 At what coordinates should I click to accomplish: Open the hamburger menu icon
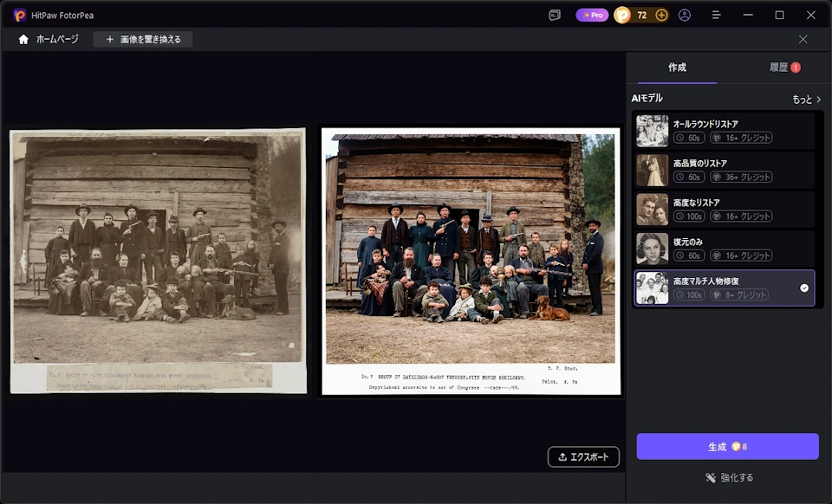(717, 15)
